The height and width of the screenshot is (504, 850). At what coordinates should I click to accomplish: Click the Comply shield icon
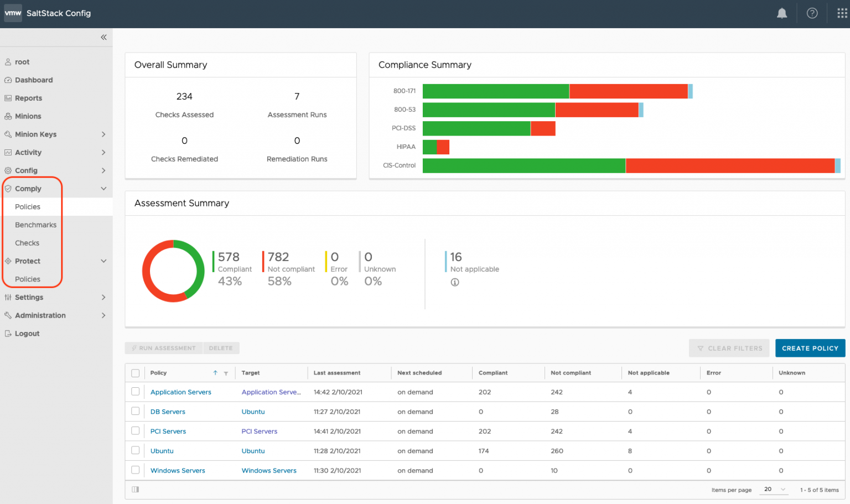pyautogui.click(x=8, y=189)
